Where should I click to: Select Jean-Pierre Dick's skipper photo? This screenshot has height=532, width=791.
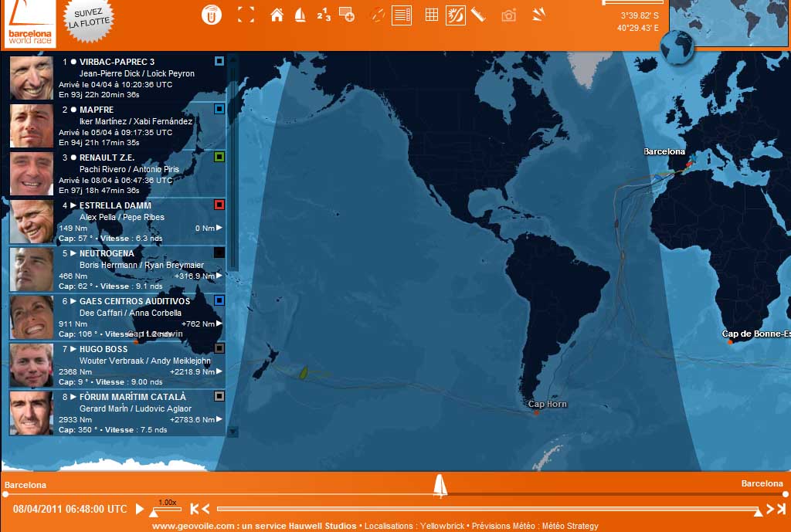coord(31,78)
